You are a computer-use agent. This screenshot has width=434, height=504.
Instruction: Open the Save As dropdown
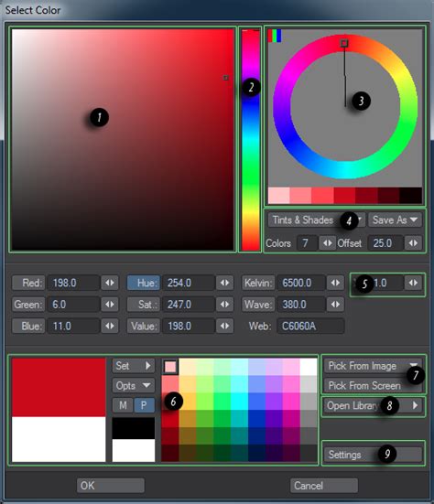click(x=395, y=220)
